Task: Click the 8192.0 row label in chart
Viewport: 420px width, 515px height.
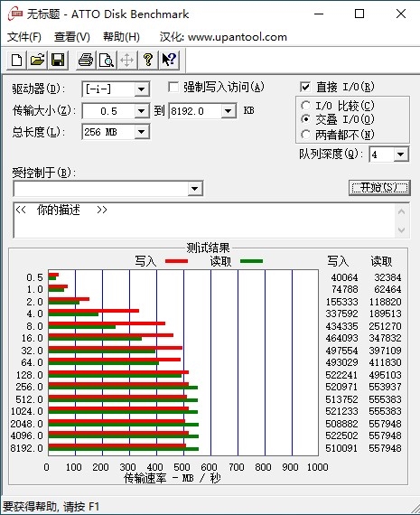Action: tap(26, 448)
